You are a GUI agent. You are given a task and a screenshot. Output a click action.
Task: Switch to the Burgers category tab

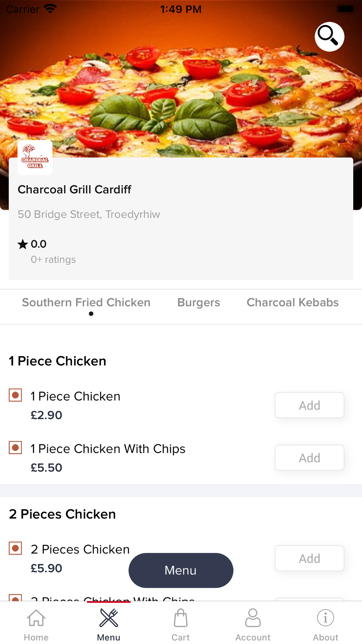click(199, 302)
